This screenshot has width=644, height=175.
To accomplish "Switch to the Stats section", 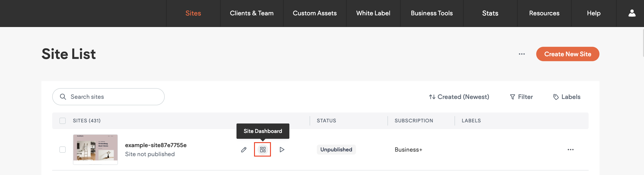I will [x=490, y=13].
